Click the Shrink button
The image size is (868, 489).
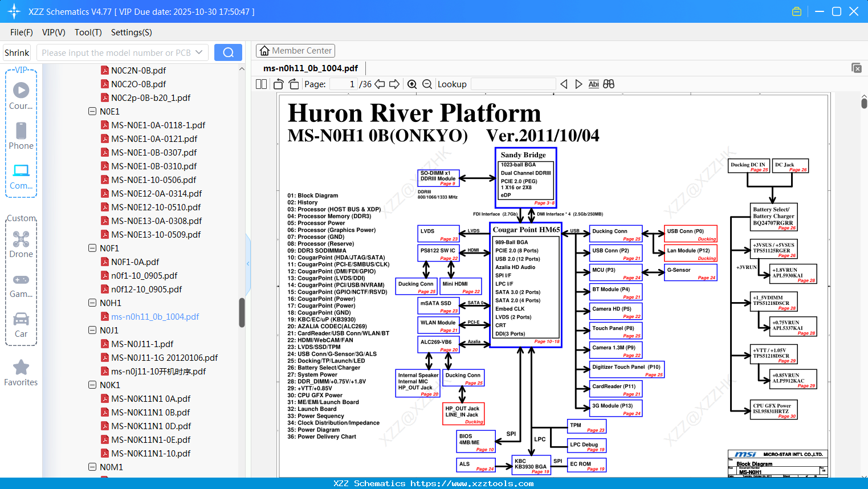(x=17, y=52)
